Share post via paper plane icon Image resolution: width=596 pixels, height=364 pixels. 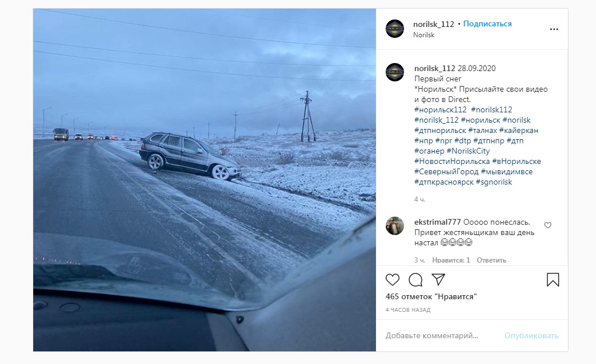[x=438, y=280]
